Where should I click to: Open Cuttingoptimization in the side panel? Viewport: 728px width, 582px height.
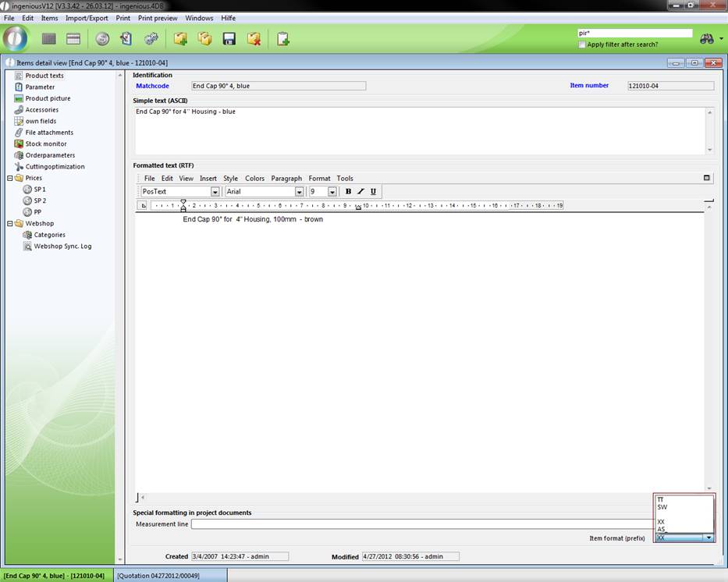tap(55, 166)
